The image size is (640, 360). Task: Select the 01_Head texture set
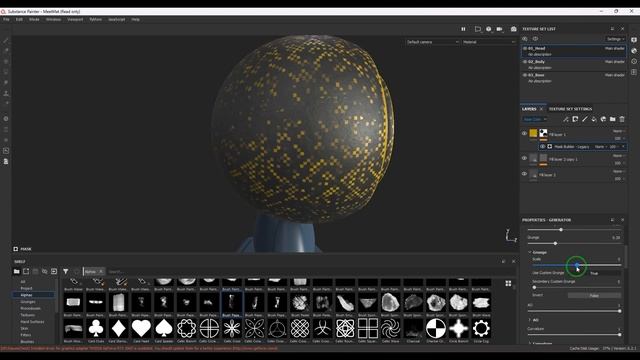tap(574, 51)
